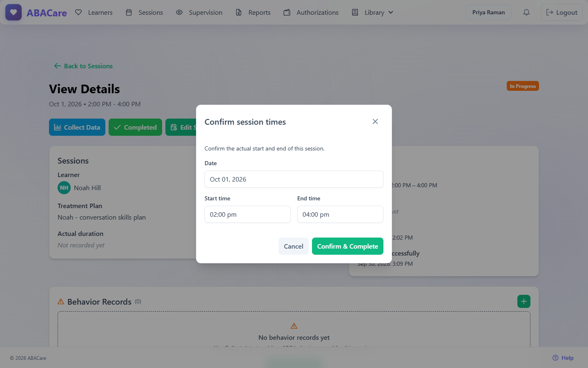Click the 'No behavior records yet' message
This screenshot has width=588, height=368.
click(294, 337)
